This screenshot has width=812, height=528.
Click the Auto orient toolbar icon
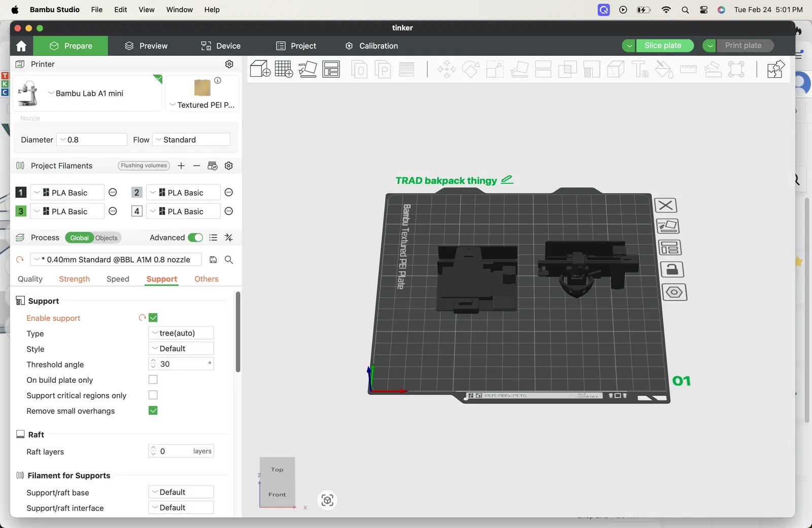click(308, 69)
